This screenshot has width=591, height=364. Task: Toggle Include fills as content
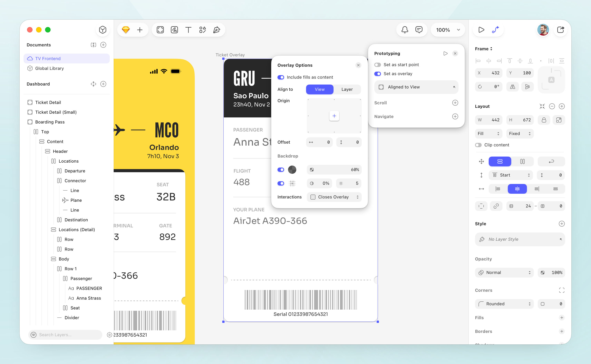(281, 77)
